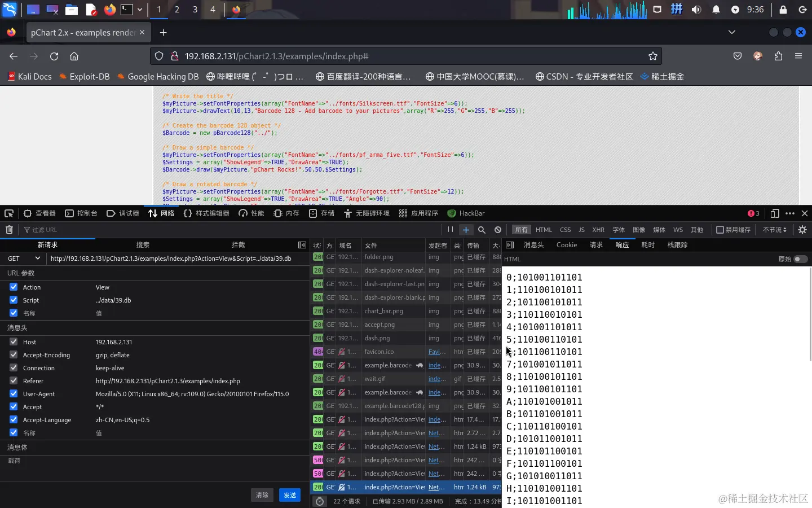Enable the 禁用缓存 (disable cache) checkbox

click(x=720, y=230)
